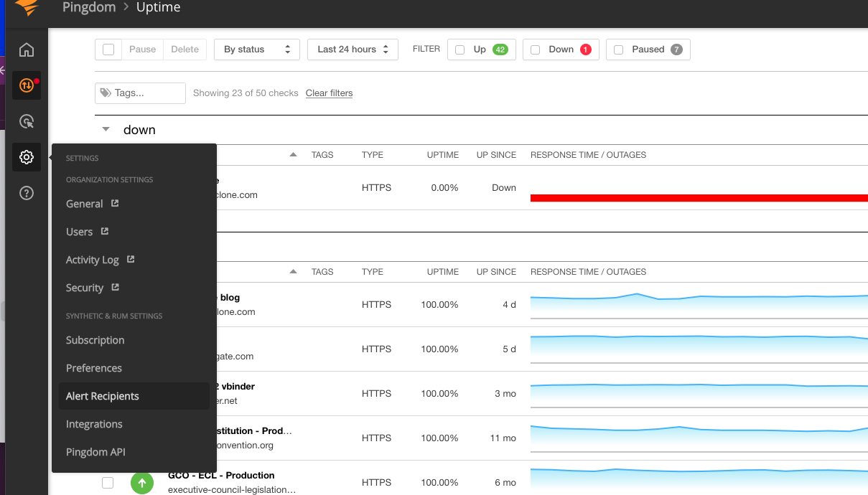Click the 3 mo up-since value
The width and height of the screenshot is (868, 495).
tap(505, 394)
